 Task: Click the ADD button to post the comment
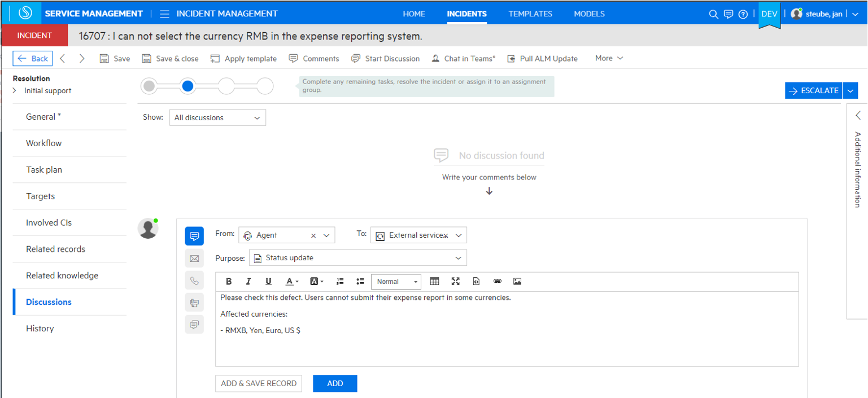click(x=335, y=383)
